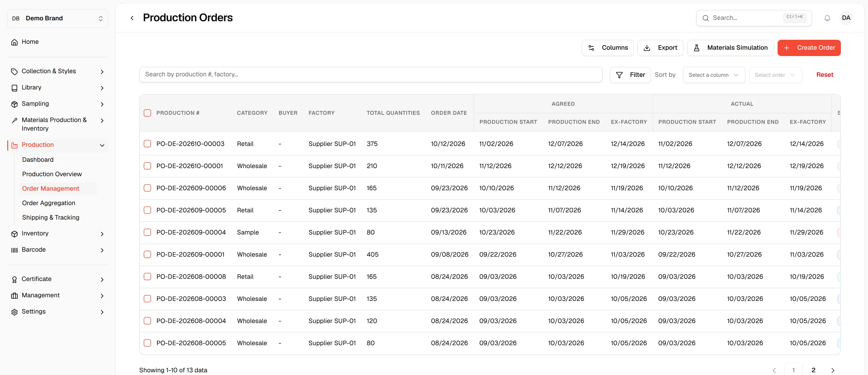Toggle the select-all checkbox in table header
This screenshot has height=375, width=868.
147,113
